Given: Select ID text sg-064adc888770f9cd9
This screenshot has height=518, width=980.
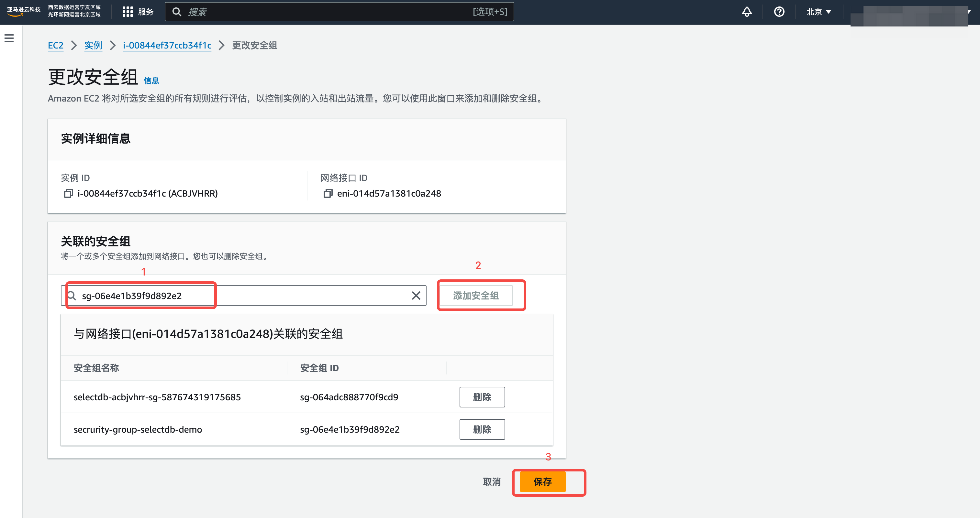Looking at the screenshot, I should pyautogui.click(x=349, y=397).
